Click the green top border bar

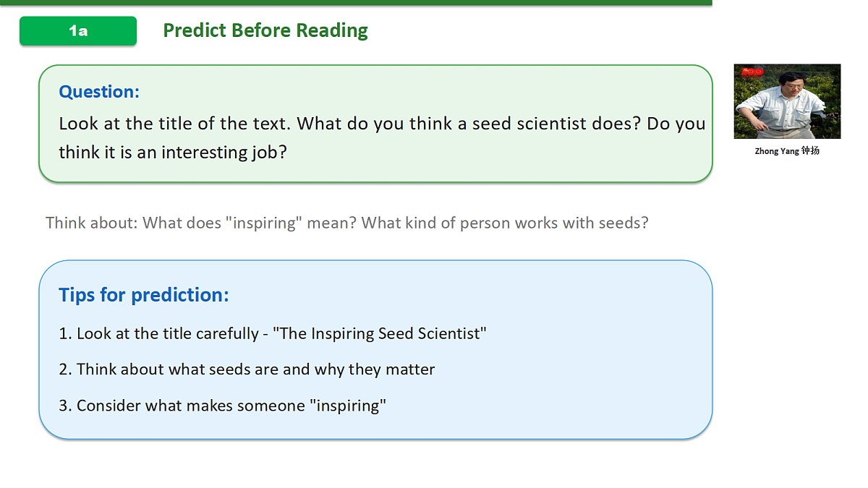356,2
